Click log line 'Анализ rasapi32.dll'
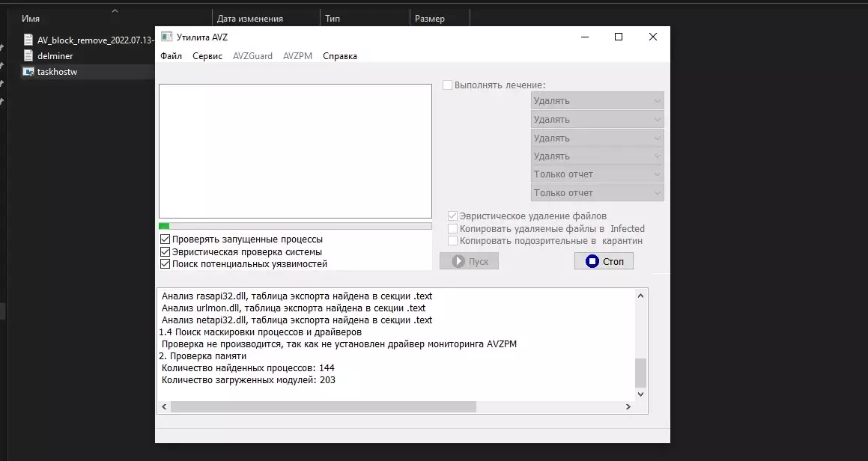The image size is (868, 461). (297, 296)
